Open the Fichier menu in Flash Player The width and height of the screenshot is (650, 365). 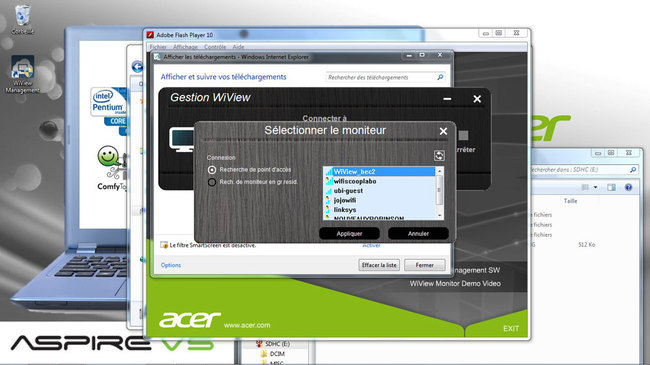158,47
